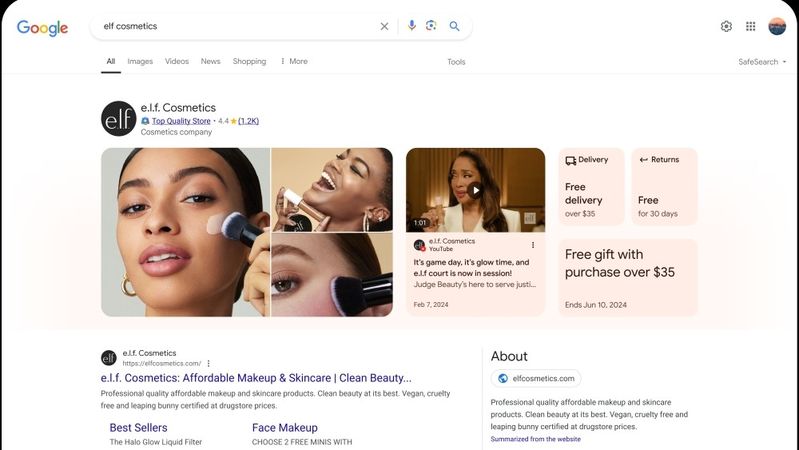The image size is (799, 450).
Task: Open e.l.f. Cosmetics: Affordable Makeup & Skincare result
Action: pos(256,378)
